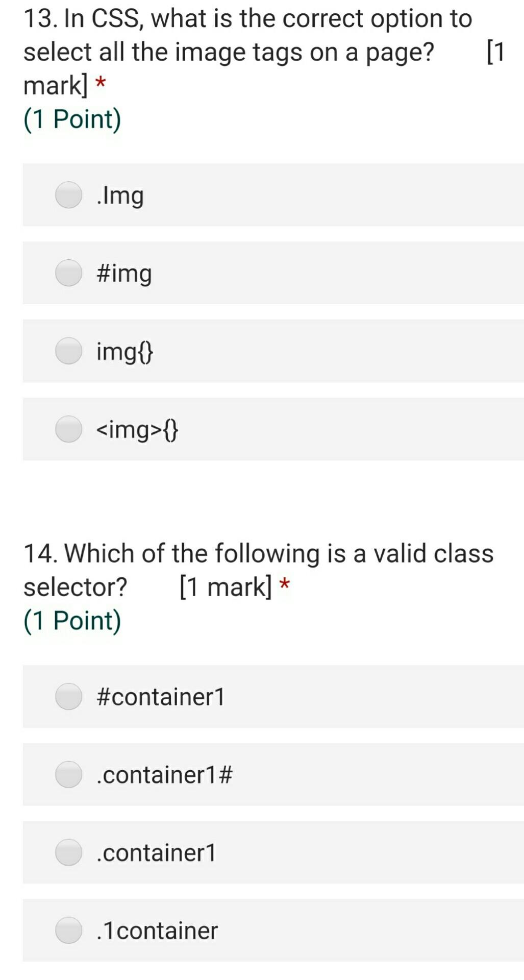Choose the #img radio button
This screenshot has height=980, width=524.
(x=69, y=273)
